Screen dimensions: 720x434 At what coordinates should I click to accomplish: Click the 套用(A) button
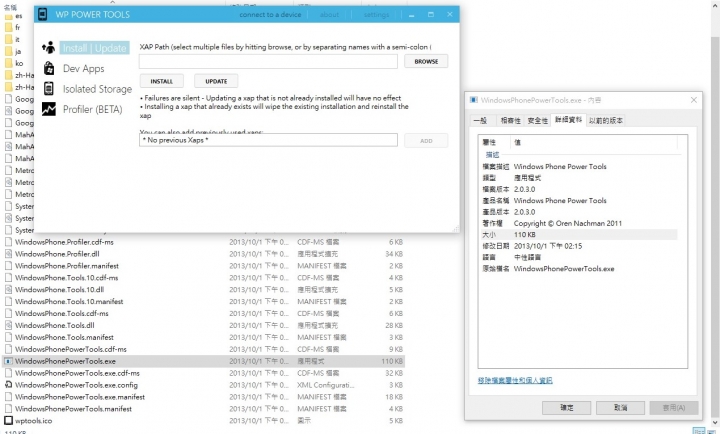click(x=674, y=407)
